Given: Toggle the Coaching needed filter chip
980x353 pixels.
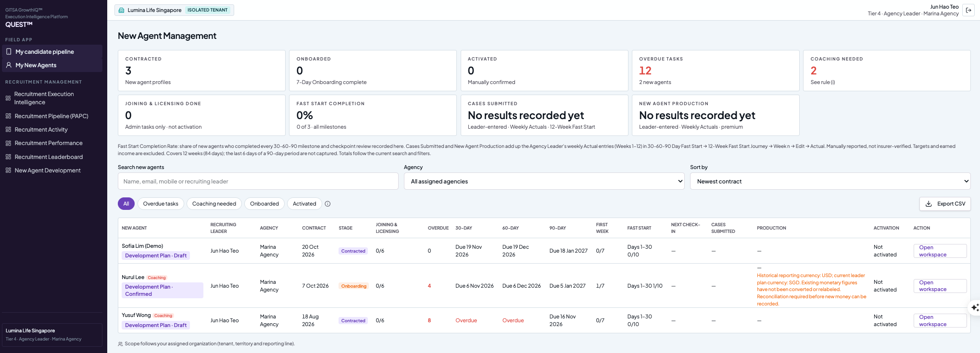Looking at the screenshot, I should pos(214,204).
